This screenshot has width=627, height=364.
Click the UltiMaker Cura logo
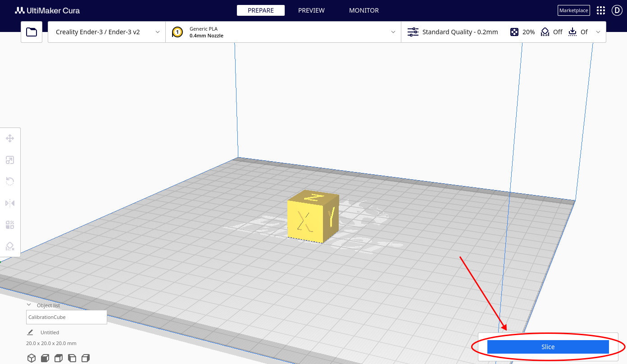47,10
